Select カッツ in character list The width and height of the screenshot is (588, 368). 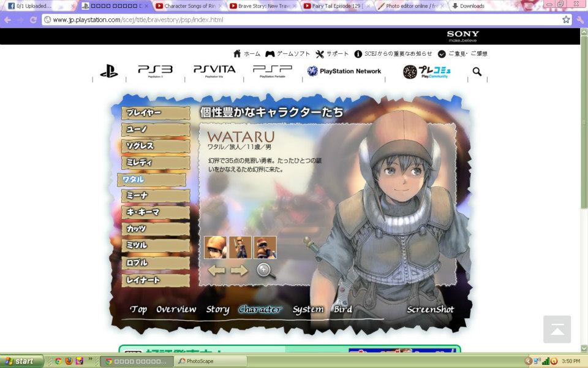coord(156,229)
